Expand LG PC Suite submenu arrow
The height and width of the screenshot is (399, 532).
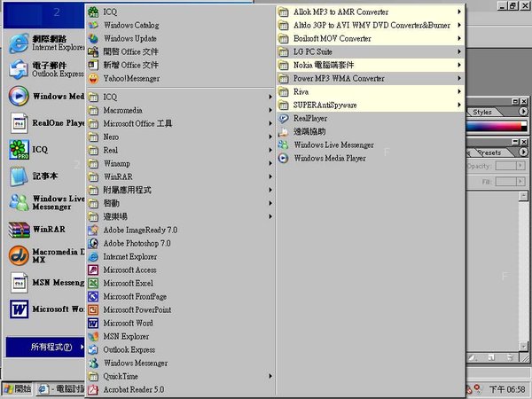[x=459, y=52]
